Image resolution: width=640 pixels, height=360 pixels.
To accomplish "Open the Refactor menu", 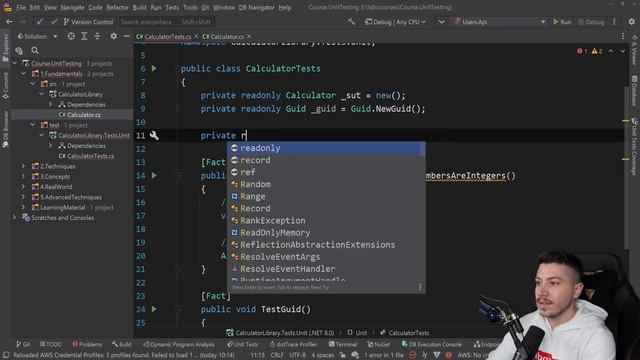I will (118, 7).
